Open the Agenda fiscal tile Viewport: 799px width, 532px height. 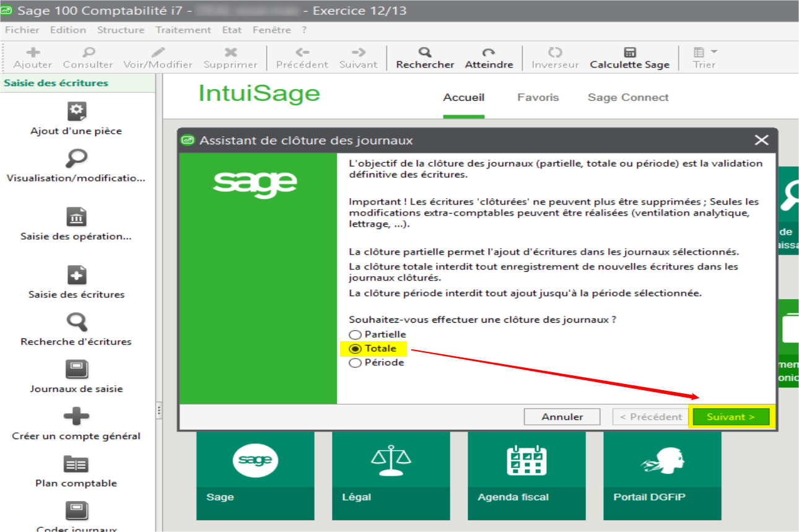click(526, 476)
